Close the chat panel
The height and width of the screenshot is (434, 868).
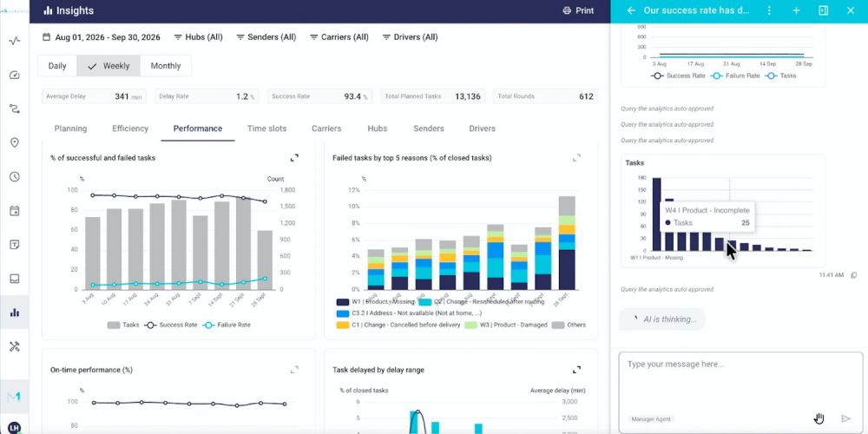pyautogui.click(x=851, y=10)
